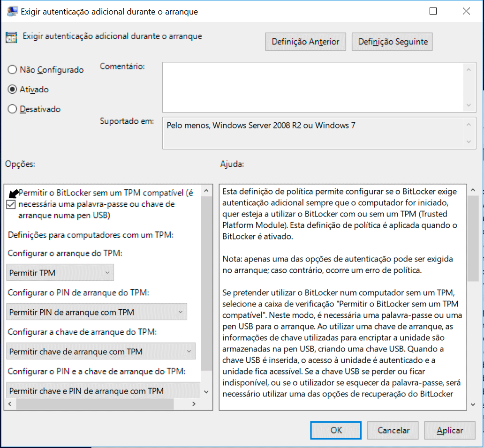Click the Opções panel scroll-up arrow
Viewport: 484px width, 448px height.
click(x=206, y=191)
